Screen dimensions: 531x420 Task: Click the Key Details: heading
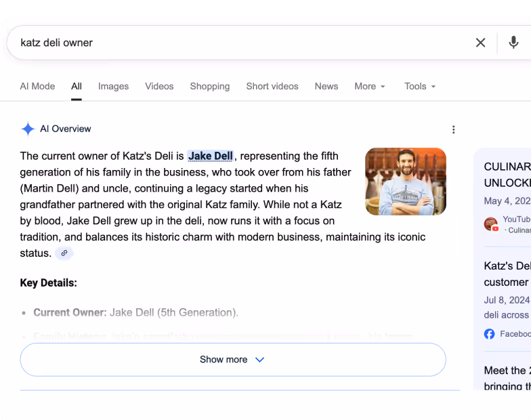pos(49,283)
